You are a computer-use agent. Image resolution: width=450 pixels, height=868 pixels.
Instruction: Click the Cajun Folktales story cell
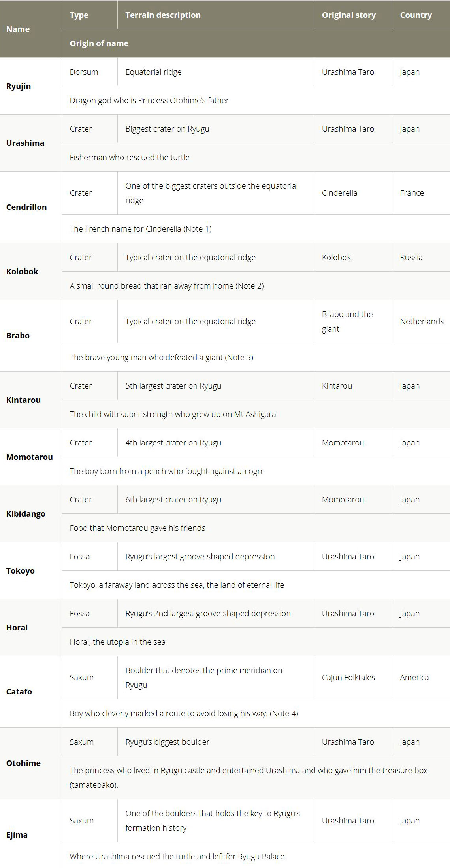pos(348,677)
